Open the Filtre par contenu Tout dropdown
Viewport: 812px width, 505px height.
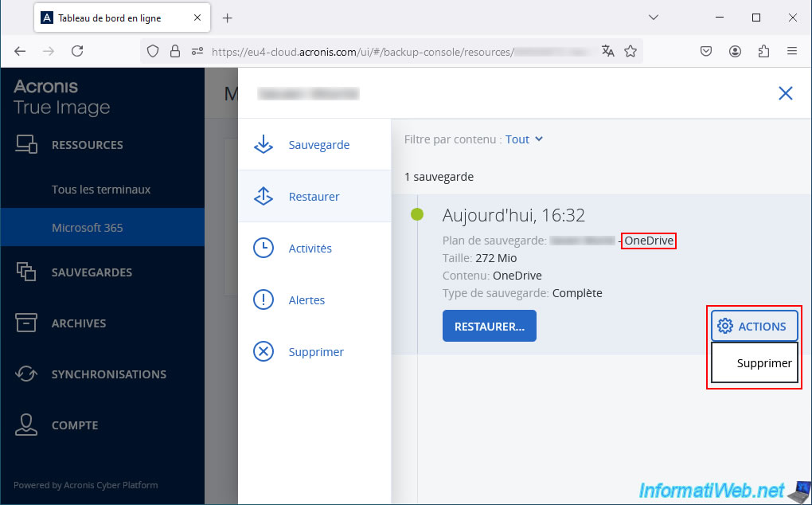click(x=524, y=139)
